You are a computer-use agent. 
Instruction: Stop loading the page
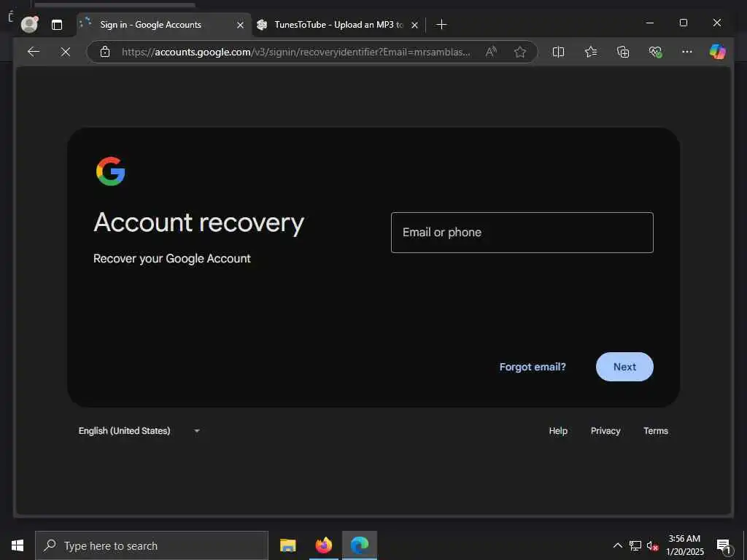66,52
